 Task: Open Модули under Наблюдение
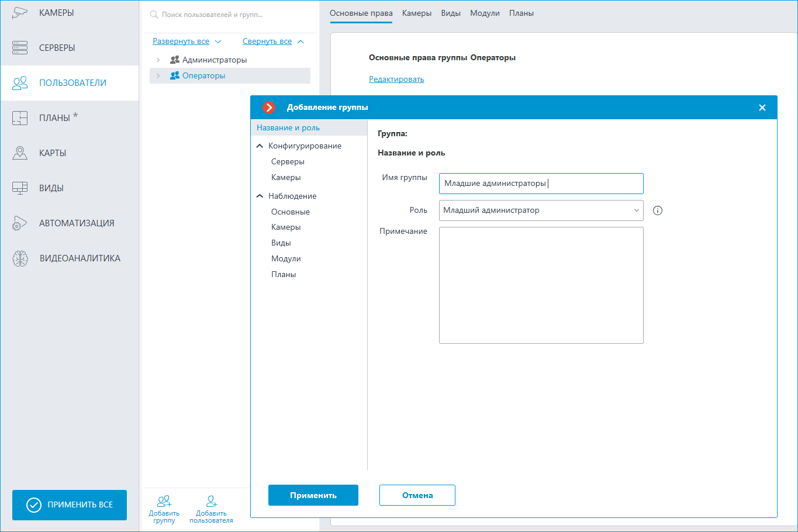tap(286, 259)
